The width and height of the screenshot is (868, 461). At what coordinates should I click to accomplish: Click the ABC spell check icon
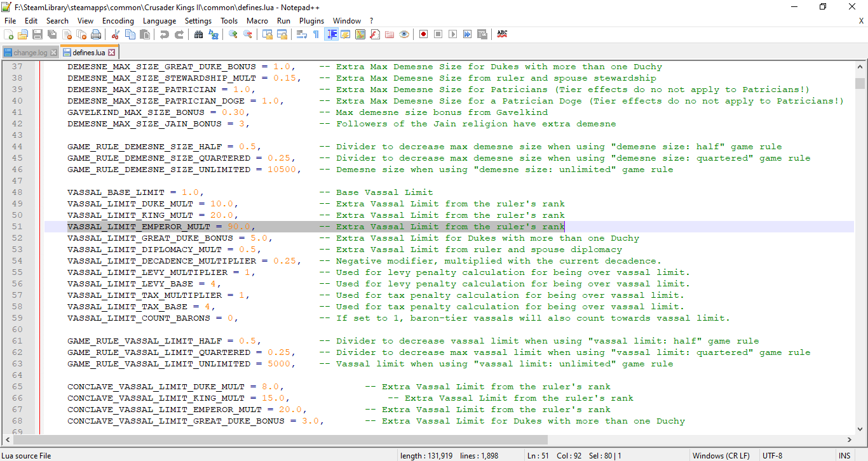pyautogui.click(x=502, y=34)
